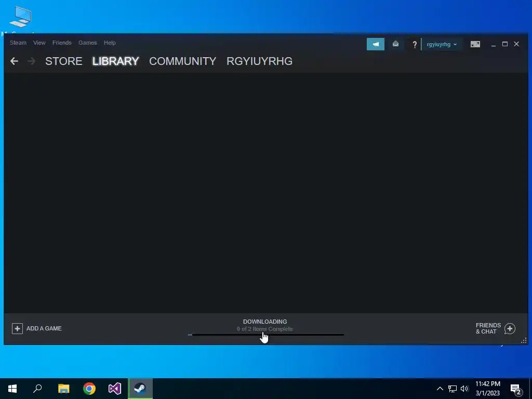Launch Visual Studio from taskbar

click(x=115, y=389)
